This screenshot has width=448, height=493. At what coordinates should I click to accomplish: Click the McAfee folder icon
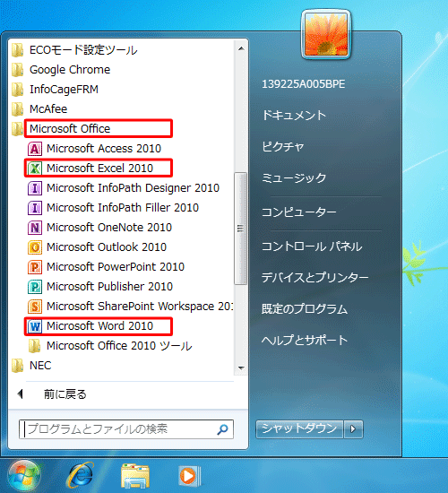pos(18,109)
